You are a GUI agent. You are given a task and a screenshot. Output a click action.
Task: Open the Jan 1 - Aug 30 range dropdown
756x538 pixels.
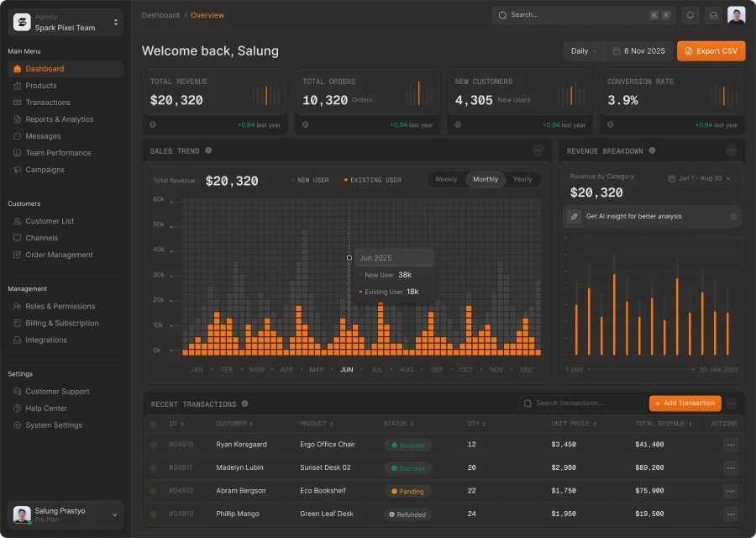pos(699,178)
